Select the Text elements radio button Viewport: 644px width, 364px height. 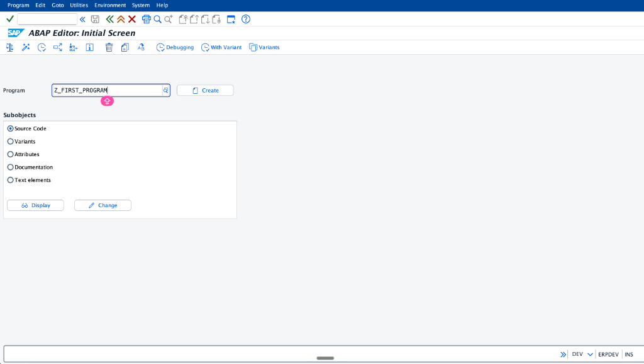tap(10, 180)
